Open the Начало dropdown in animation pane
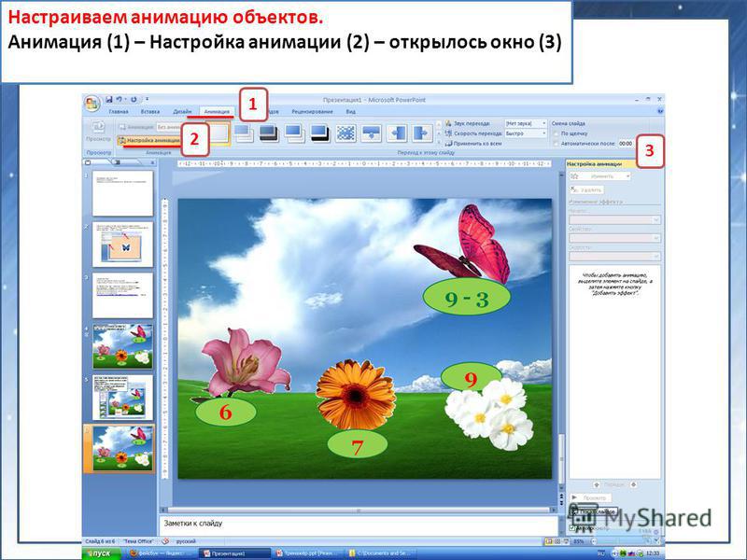Viewport: 747px width, 560px height. click(x=614, y=219)
